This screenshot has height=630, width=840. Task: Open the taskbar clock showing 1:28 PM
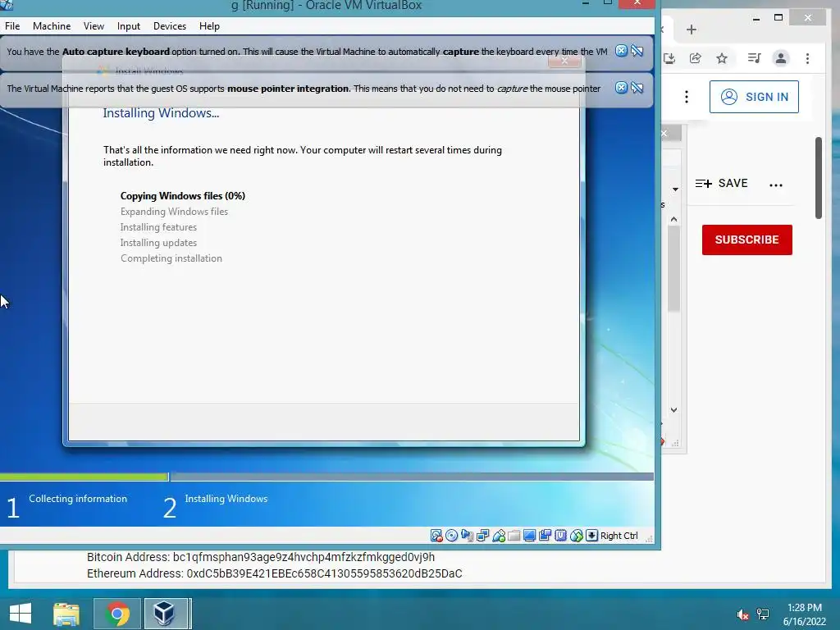pos(804,614)
